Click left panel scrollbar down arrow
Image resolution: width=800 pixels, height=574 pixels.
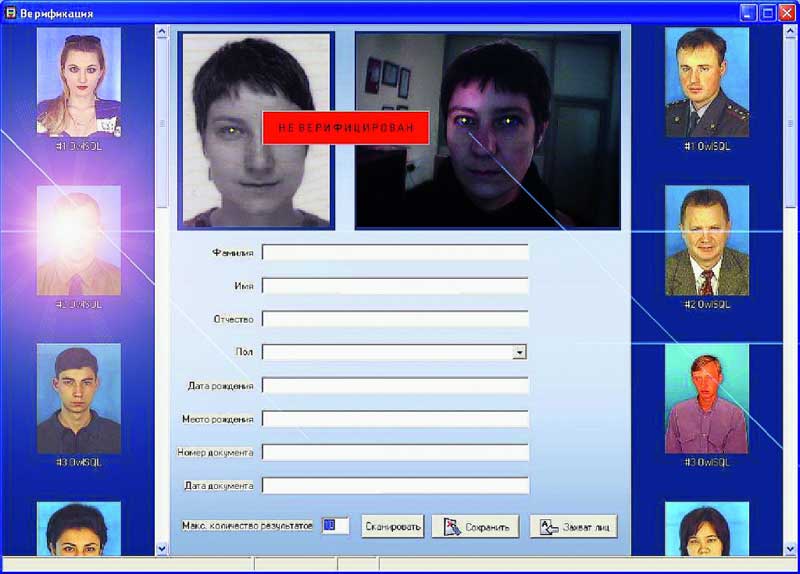click(162, 549)
